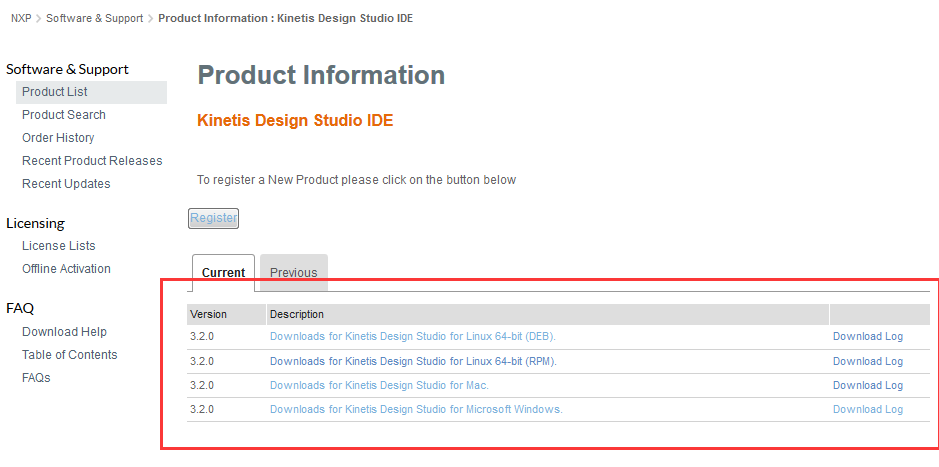Open Linux 64-bit DEB downloads link
939x467 pixels.
(x=412, y=337)
